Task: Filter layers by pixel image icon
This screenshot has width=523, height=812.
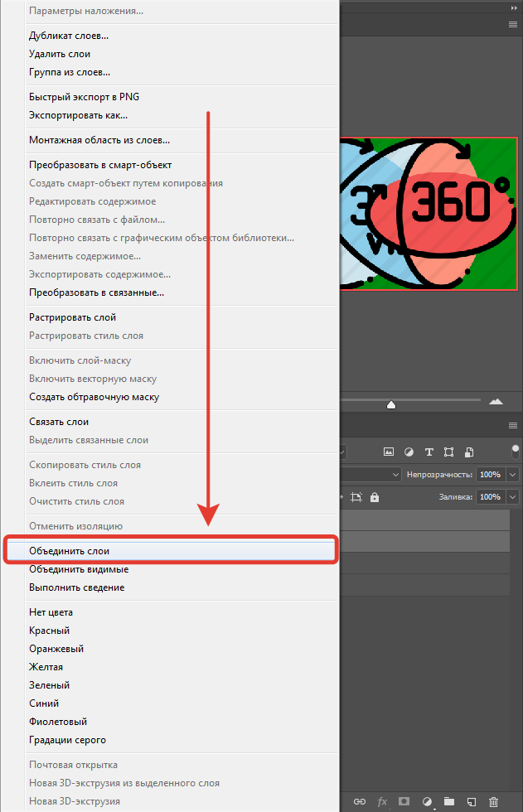Action: (x=388, y=452)
